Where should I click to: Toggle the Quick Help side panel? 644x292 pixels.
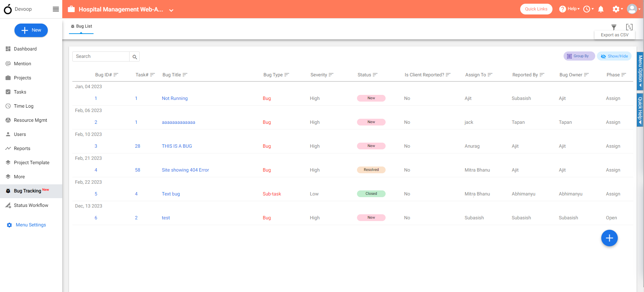(640, 110)
